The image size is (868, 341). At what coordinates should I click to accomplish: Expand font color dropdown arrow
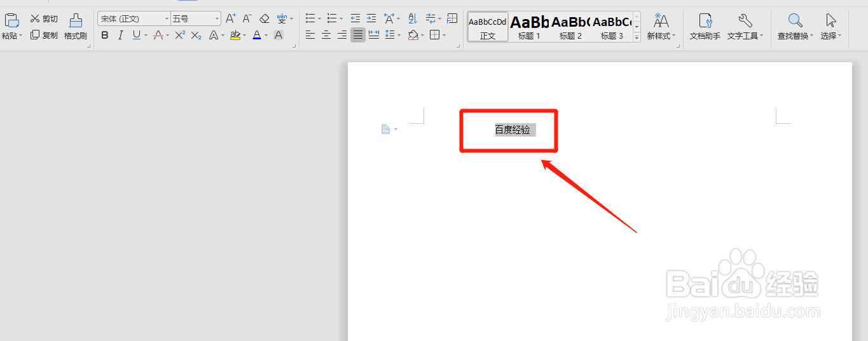click(266, 36)
